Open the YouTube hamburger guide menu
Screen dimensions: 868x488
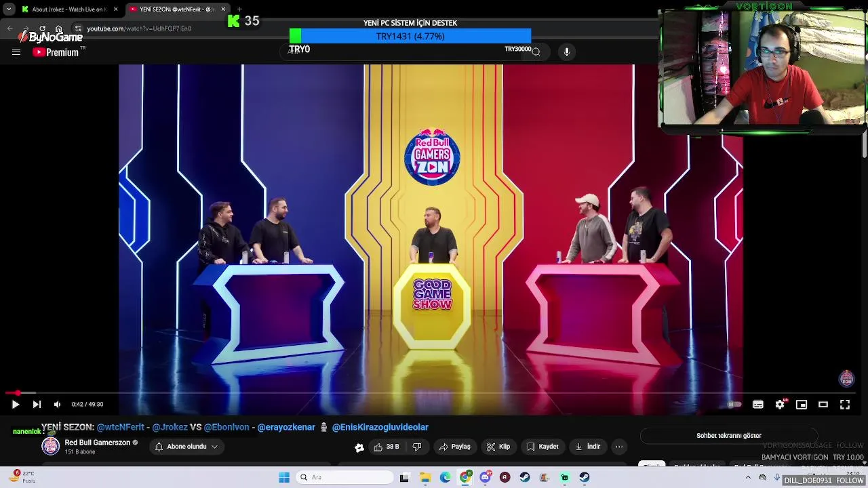point(16,52)
